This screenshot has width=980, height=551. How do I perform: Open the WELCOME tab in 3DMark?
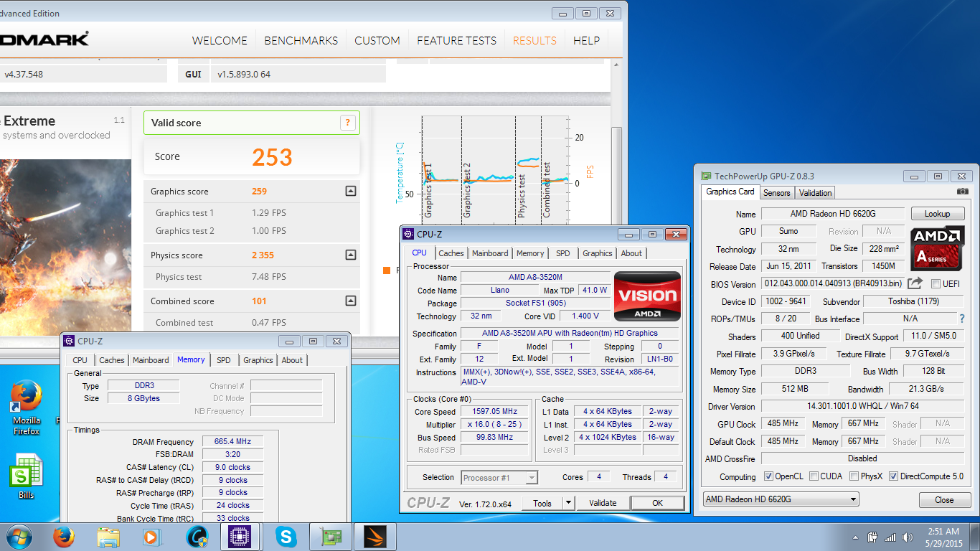[220, 40]
